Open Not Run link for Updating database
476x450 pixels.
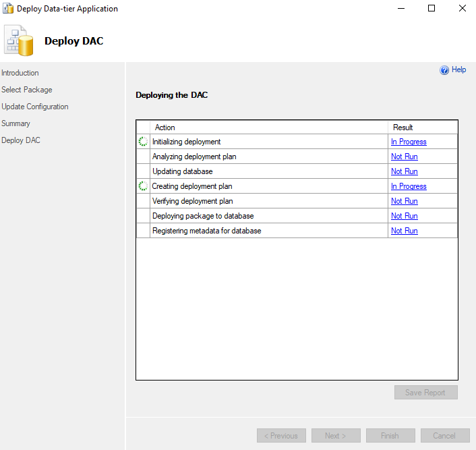404,171
